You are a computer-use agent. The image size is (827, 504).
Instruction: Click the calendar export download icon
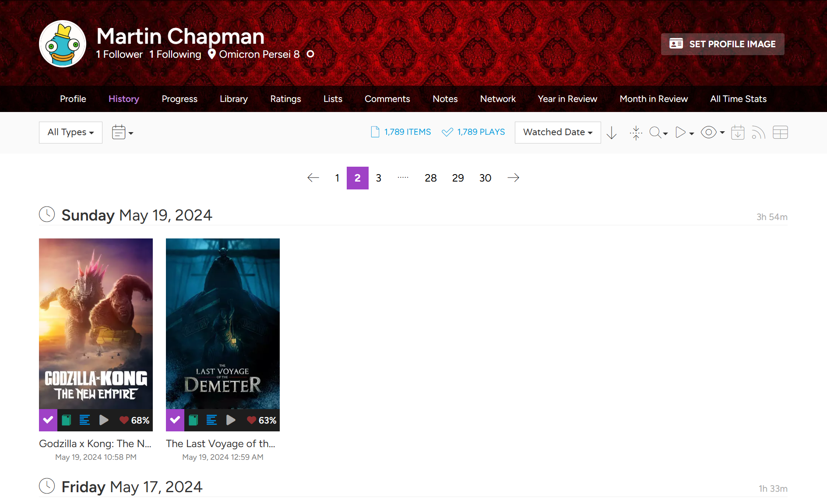(x=738, y=133)
